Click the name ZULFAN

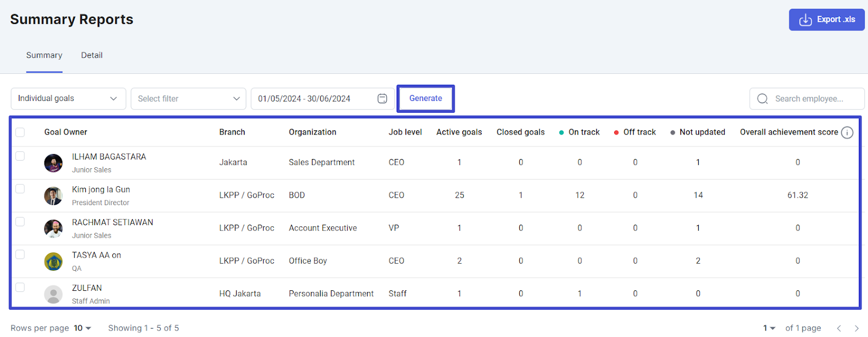pos(87,288)
